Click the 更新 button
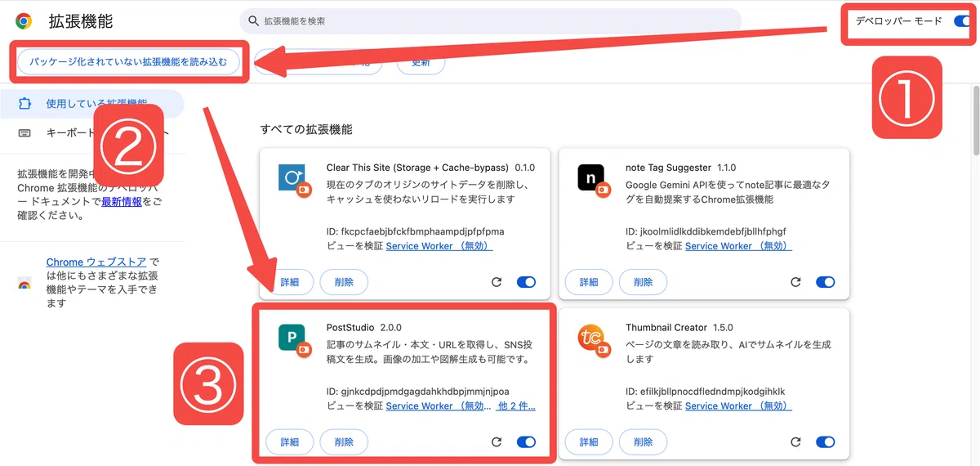The height and width of the screenshot is (466, 980). click(421, 62)
